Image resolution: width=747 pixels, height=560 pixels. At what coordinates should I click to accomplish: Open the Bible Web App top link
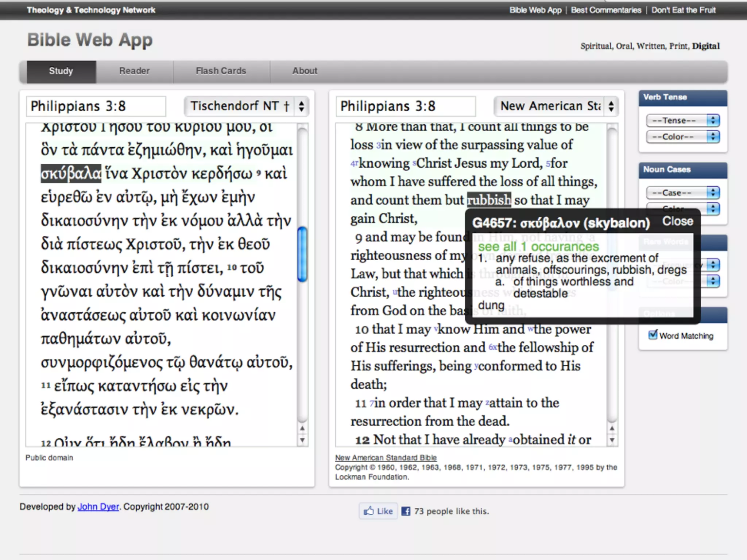pyautogui.click(x=535, y=10)
